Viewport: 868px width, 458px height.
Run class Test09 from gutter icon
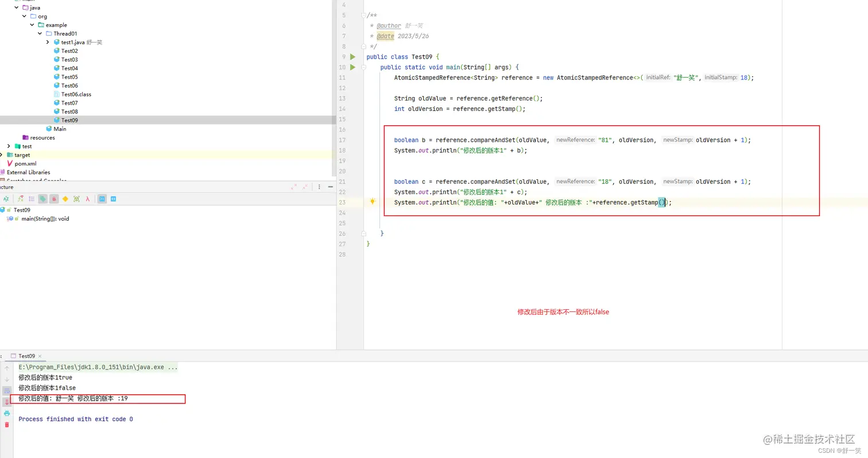click(352, 57)
